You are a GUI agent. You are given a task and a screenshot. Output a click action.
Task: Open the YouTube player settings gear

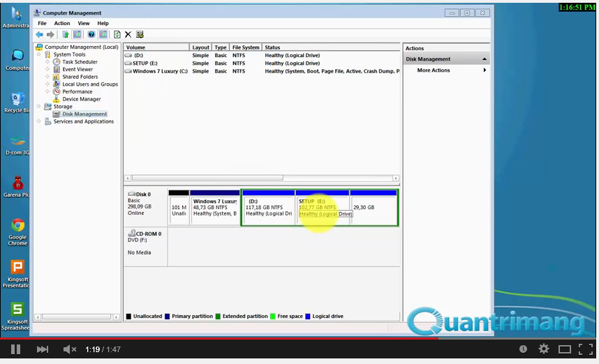point(543,349)
